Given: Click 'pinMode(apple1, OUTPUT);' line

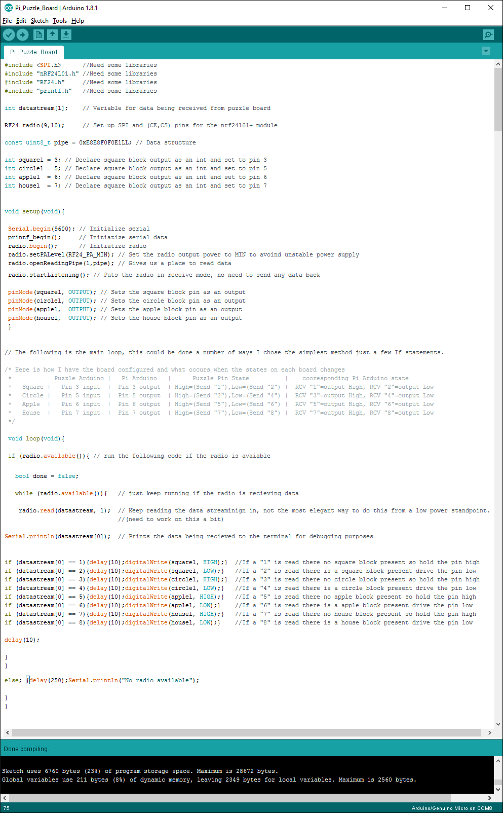Looking at the screenshot, I should (52, 309).
